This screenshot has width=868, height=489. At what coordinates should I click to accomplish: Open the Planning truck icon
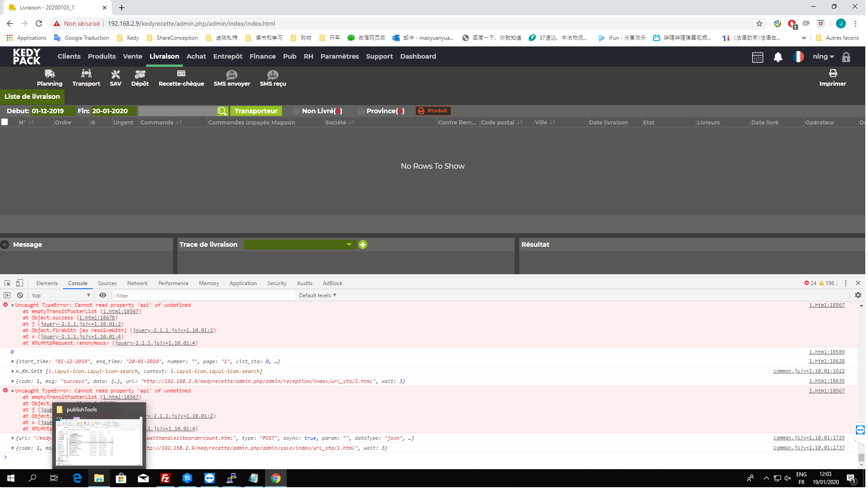tap(50, 74)
